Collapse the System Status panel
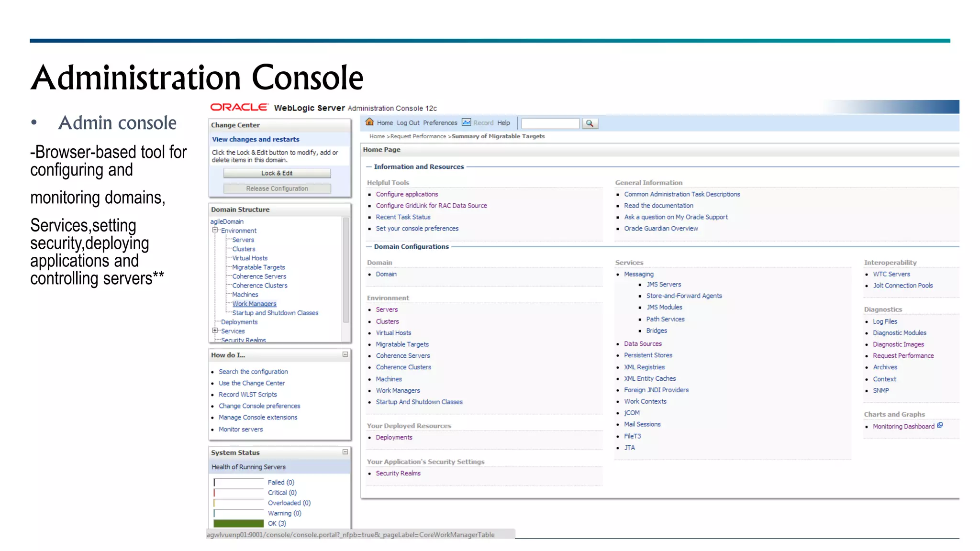This screenshot has height=551, width=980. 345,452
